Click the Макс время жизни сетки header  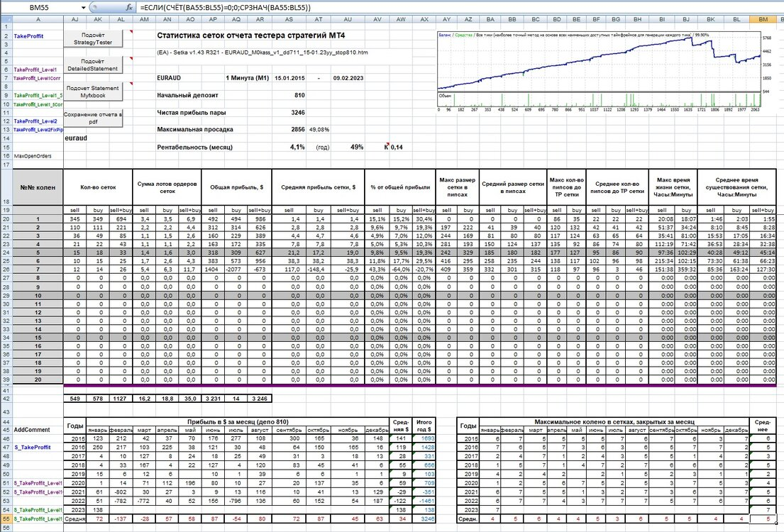[673, 187]
